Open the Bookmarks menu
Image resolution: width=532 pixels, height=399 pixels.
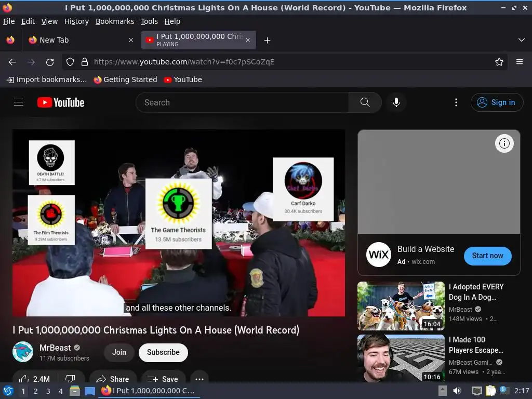pyautogui.click(x=115, y=21)
